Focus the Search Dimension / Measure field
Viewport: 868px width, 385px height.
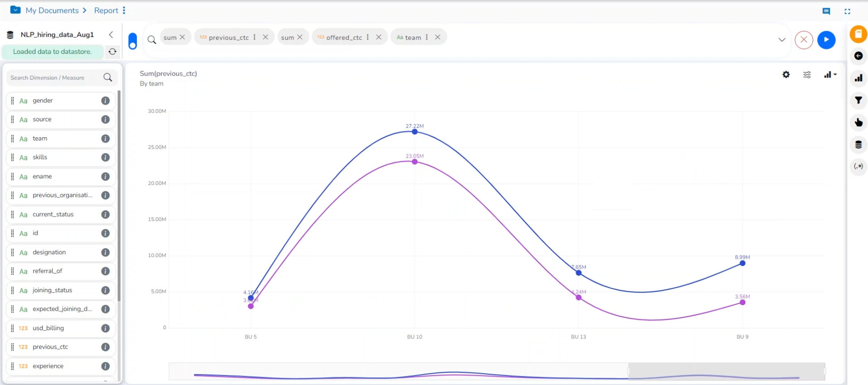(x=62, y=77)
